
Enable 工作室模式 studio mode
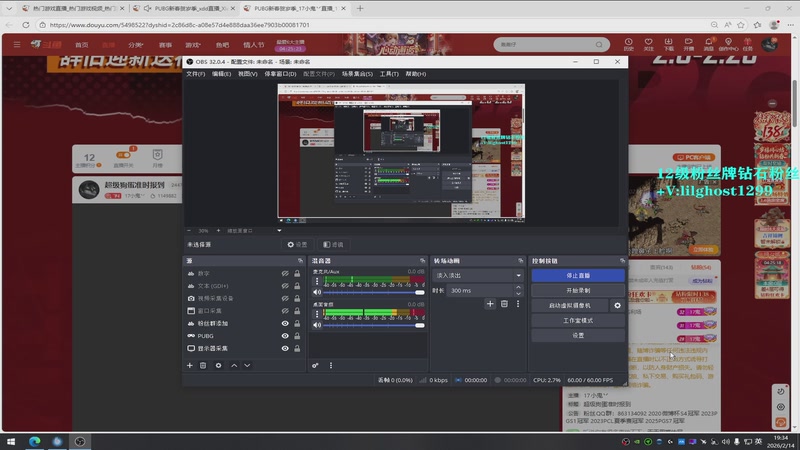(x=578, y=320)
